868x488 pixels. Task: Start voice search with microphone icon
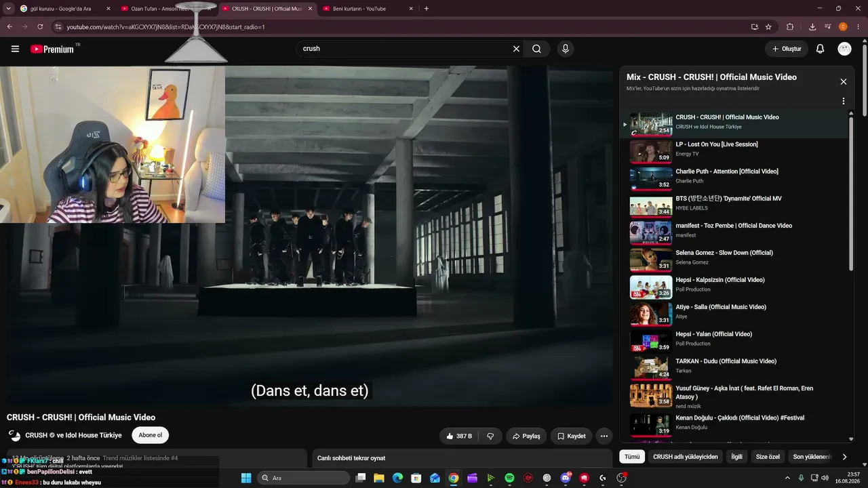pos(565,49)
